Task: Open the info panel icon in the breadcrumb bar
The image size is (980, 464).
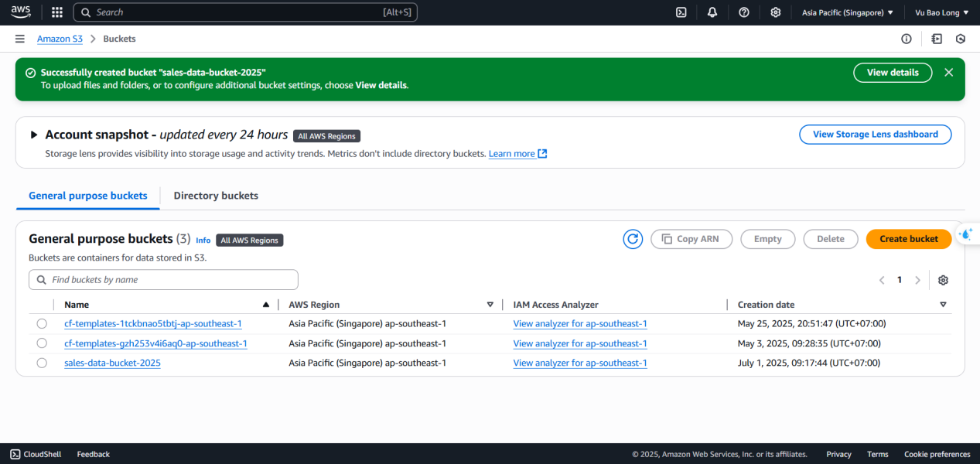Action: point(907,39)
